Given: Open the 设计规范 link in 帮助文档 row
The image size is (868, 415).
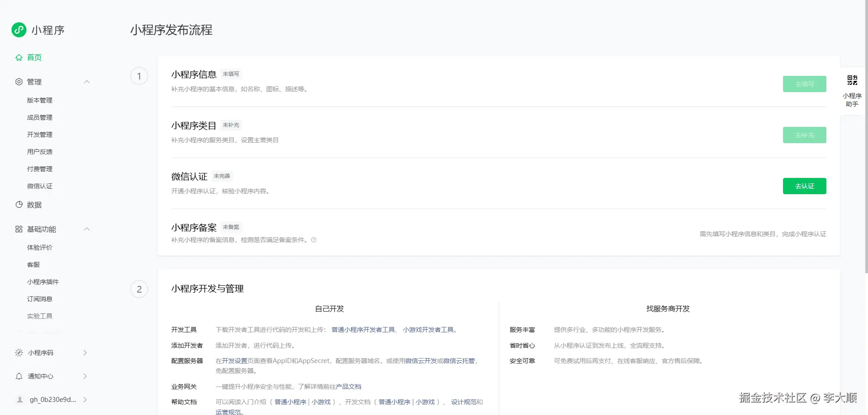Looking at the screenshot, I should [464, 402].
